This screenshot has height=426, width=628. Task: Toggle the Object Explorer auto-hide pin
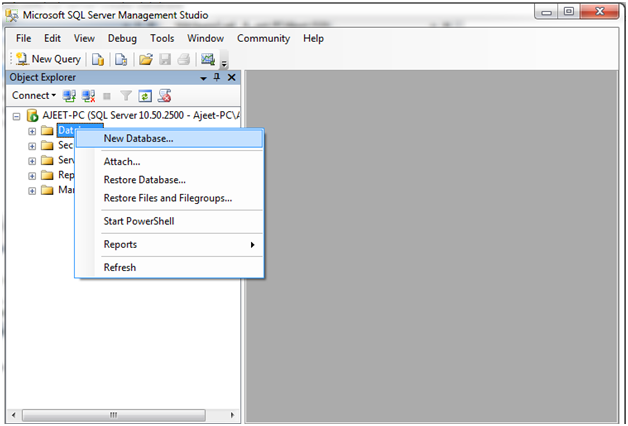point(217,77)
